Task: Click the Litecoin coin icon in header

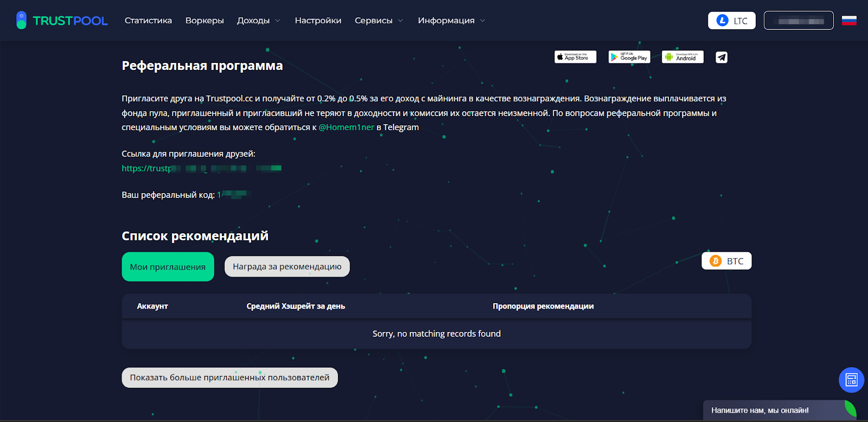Action: coord(722,21)
